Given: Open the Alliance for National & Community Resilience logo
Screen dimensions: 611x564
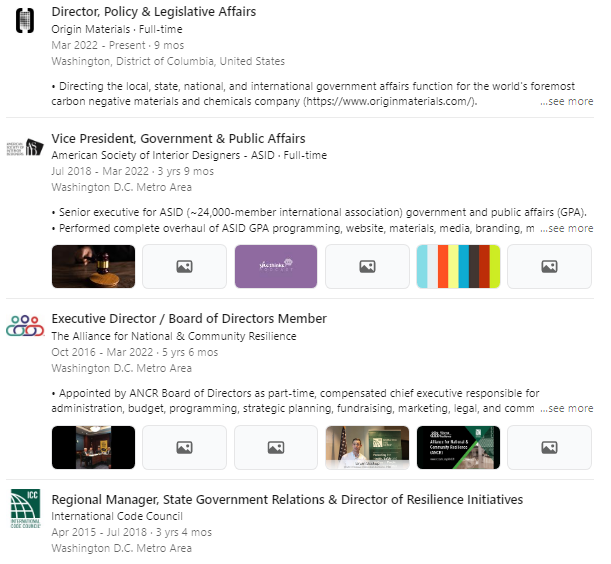Looking at the screenshot, I should (25, 326).
